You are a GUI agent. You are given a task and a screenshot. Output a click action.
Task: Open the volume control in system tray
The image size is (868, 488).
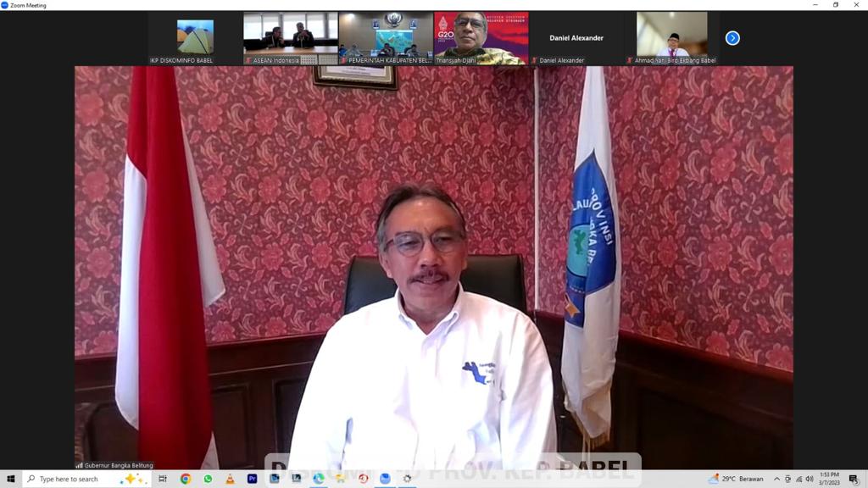pyautogui.click(x=810, y=479)
